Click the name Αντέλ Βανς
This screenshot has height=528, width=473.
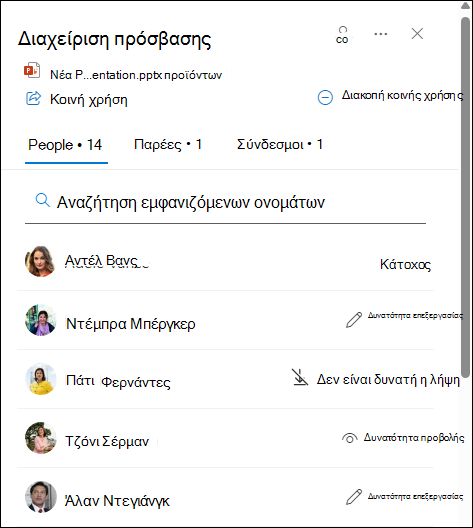coord(101,261)
